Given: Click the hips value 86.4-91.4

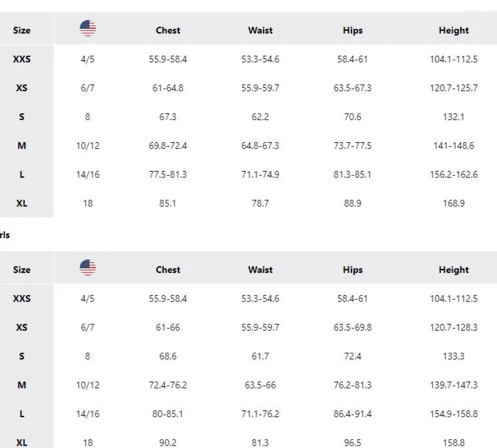Looking at the screenshot, I should [x=353, y=414].
